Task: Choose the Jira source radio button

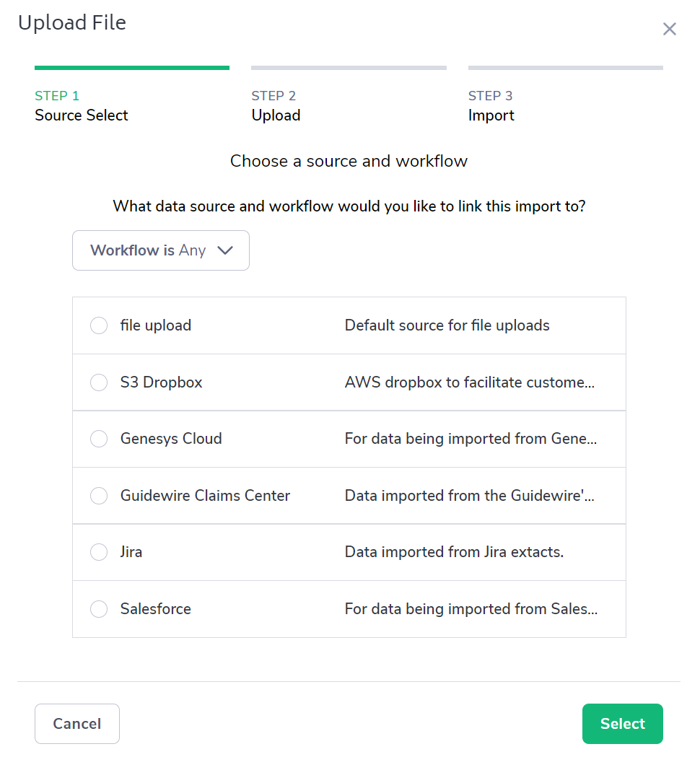Action: (99, 552)
